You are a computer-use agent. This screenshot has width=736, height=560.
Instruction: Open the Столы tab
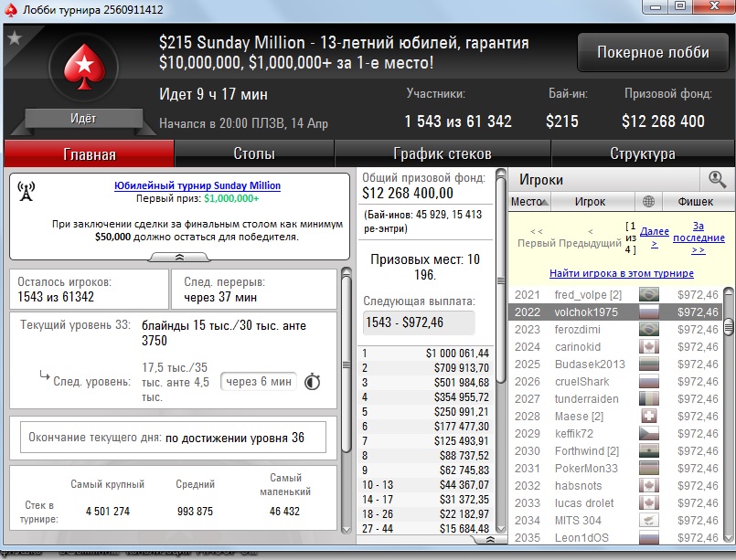click(254, 153)
